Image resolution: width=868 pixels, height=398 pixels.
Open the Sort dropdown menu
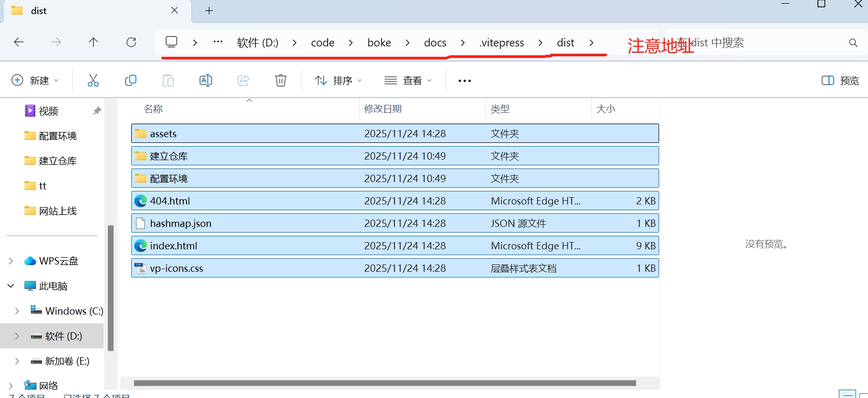pyautogui.click(x=338, y=80)
